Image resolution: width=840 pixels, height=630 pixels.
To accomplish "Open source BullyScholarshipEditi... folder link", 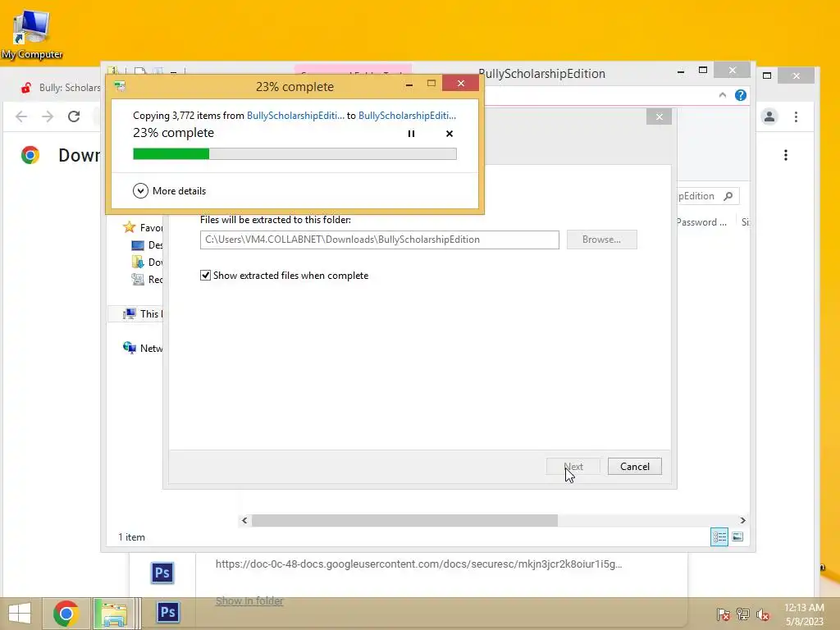I will point(295,115).
